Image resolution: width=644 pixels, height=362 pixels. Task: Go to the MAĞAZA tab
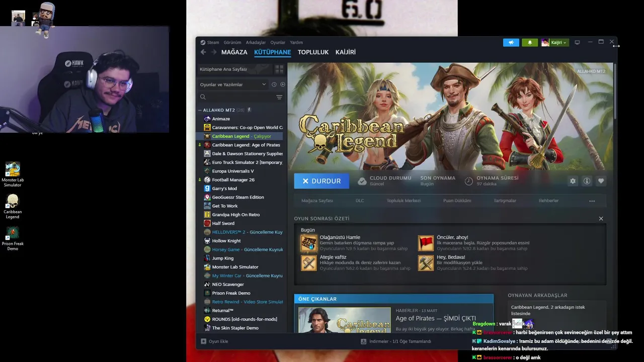click(234, 52)
